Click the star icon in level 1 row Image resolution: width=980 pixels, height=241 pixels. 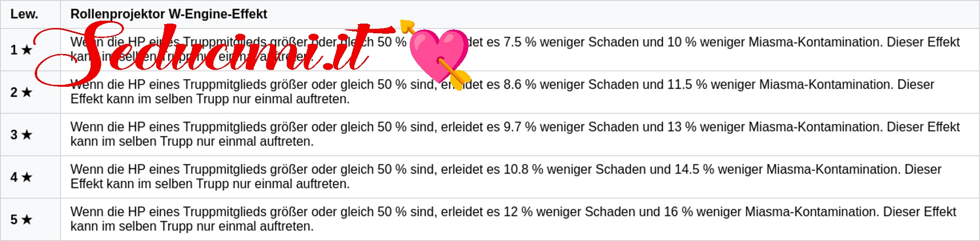point(27,50)
